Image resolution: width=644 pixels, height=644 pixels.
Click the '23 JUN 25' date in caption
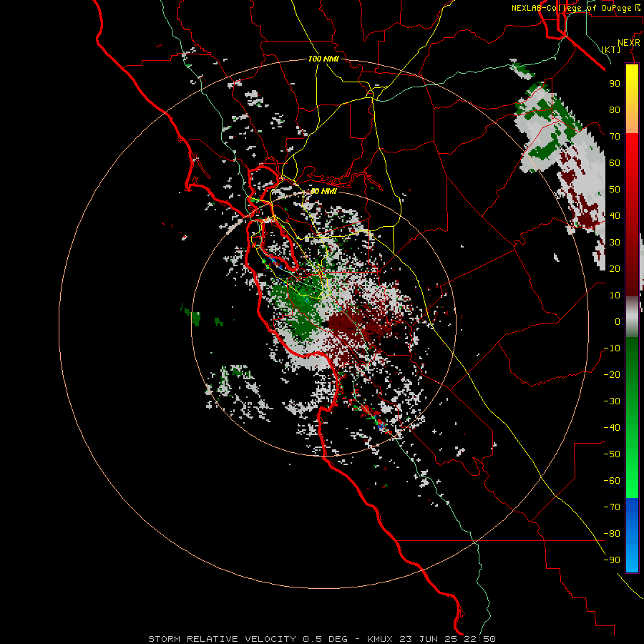(x=429, y=639)
